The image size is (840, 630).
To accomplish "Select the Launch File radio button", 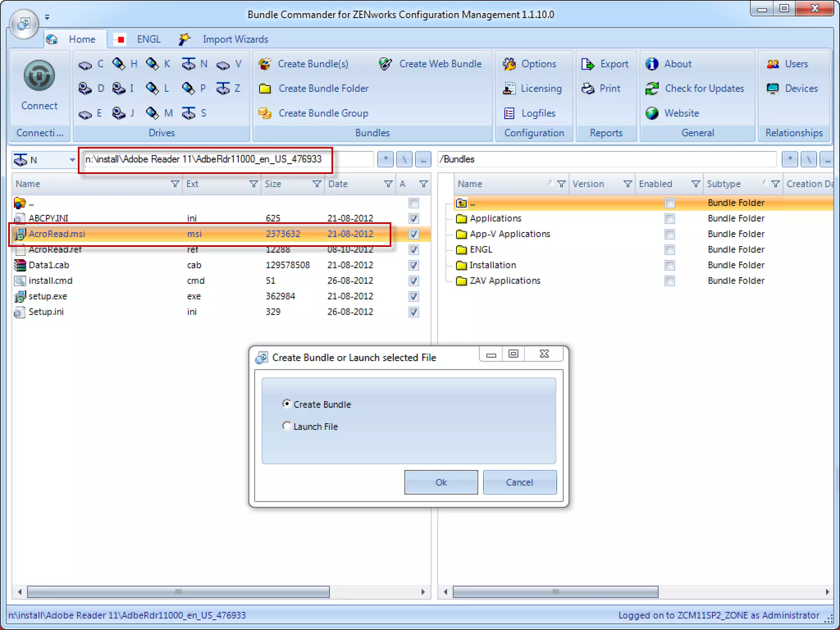I will click(287, 426).
